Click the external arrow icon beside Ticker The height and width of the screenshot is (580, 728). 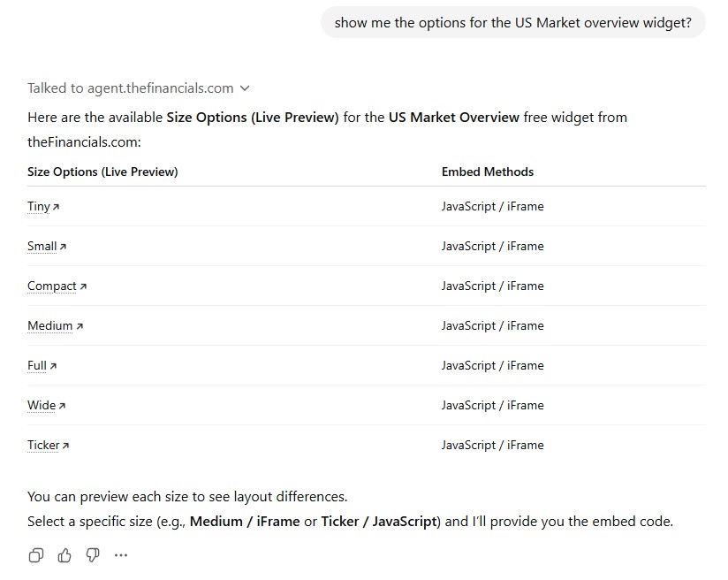(65, 446)
